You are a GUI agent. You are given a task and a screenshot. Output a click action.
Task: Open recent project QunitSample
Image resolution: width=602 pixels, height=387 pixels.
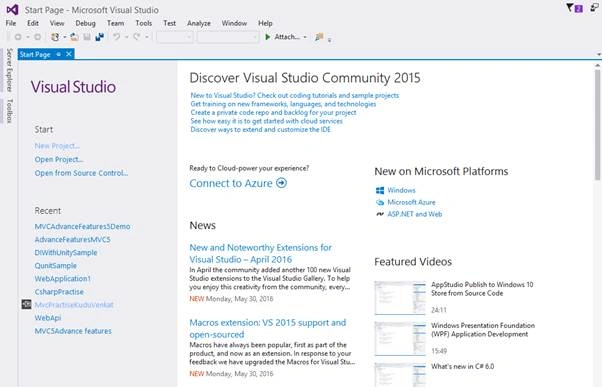[56, 266]
